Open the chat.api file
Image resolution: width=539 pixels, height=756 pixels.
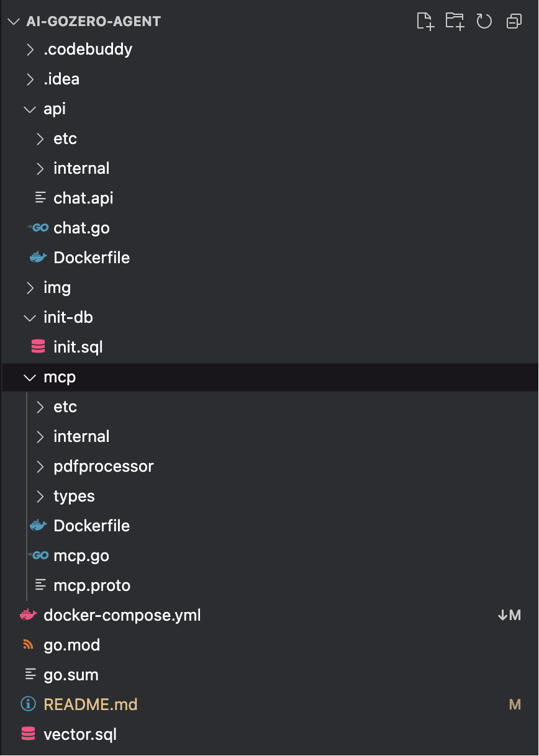83,198
